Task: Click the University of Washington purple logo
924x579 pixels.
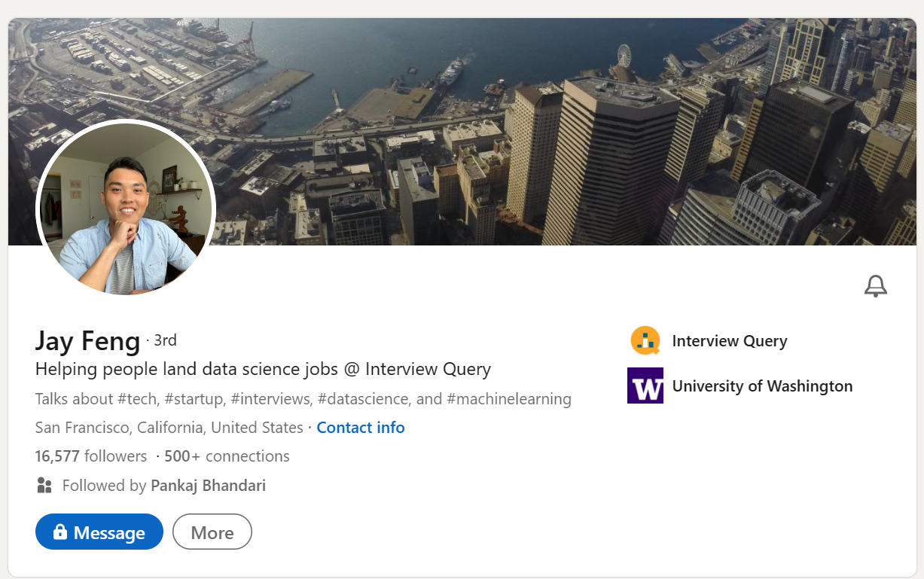Action: [645, 385]
